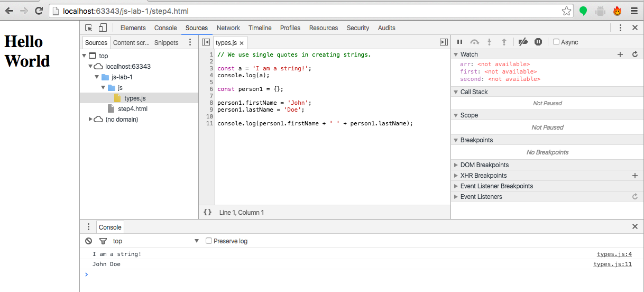Image resolution: width=644 pixels, height=292 pixels.
Task: Open the types.js:11 source link
Action: coord(612,264)
